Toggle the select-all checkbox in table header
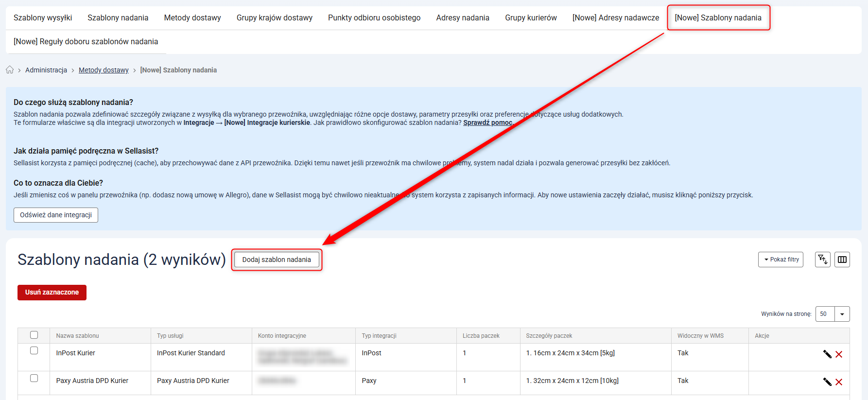 click(34, 335)
